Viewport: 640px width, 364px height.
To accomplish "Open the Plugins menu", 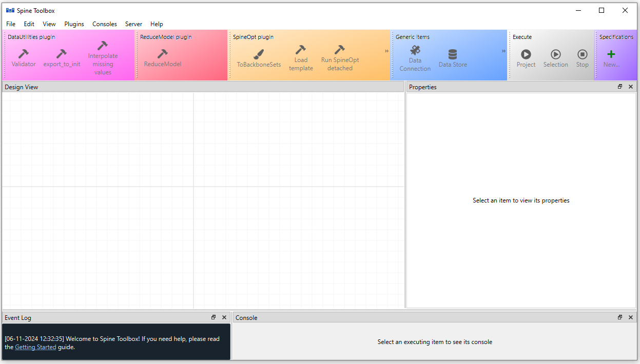I will tap(74, 24).
